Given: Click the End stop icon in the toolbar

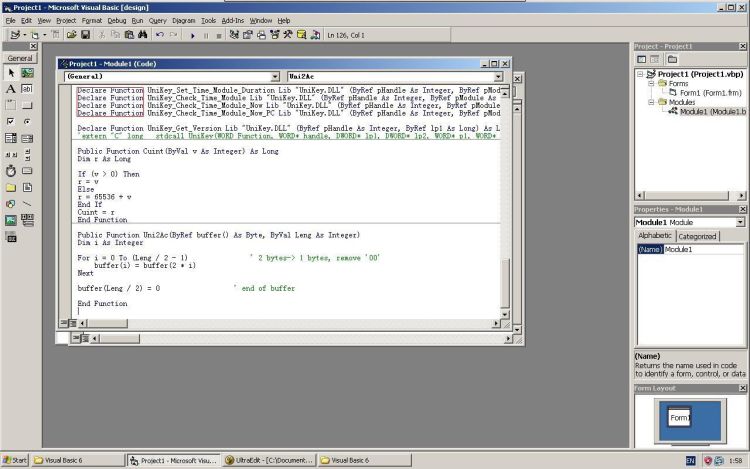Looking at the screenshot, I should (219, 35).
